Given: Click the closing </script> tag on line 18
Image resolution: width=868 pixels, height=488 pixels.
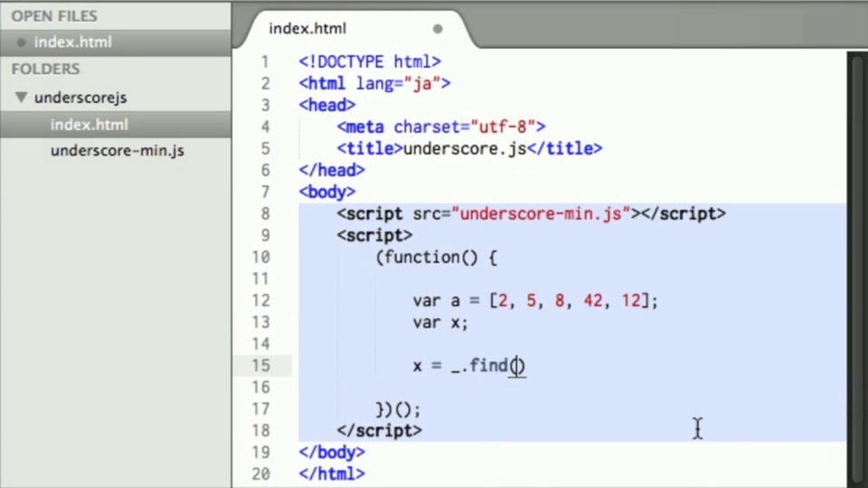Looking at the screenshot, I should (x=379, y=430).
